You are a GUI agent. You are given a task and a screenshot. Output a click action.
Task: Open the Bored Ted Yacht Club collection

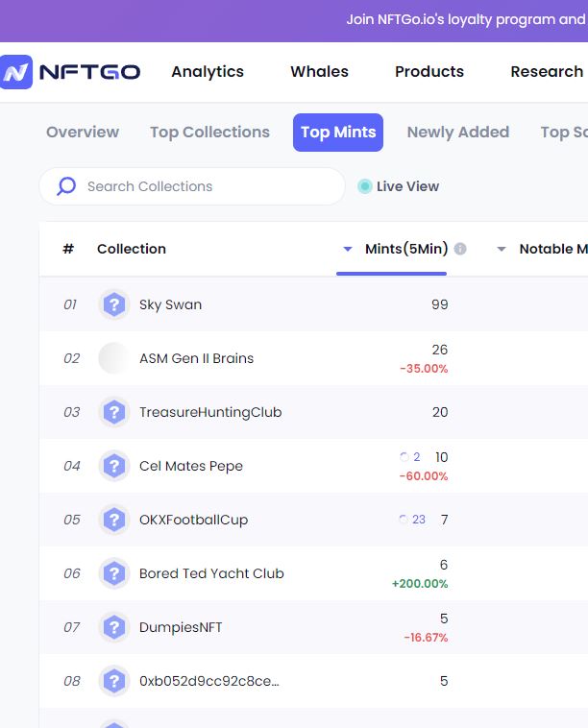pos(211,573)
